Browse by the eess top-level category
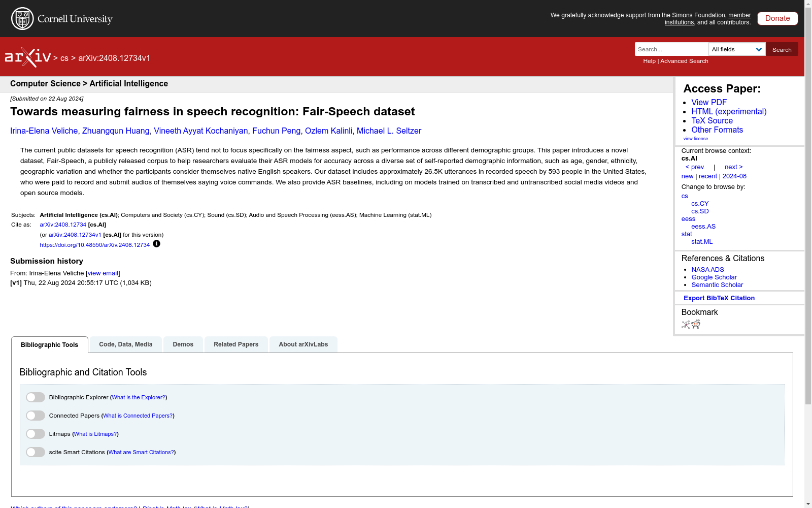 [x=688, y=219]
